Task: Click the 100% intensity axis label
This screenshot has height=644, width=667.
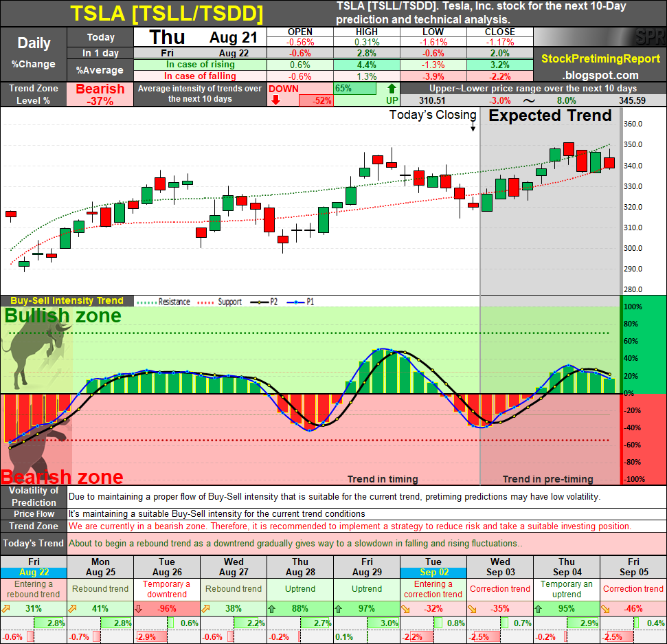Action: (x=633, y=307)
